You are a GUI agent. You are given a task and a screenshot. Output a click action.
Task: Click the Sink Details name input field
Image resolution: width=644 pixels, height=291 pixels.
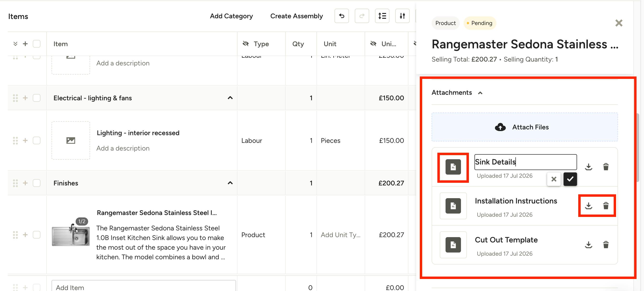(526, 162)
